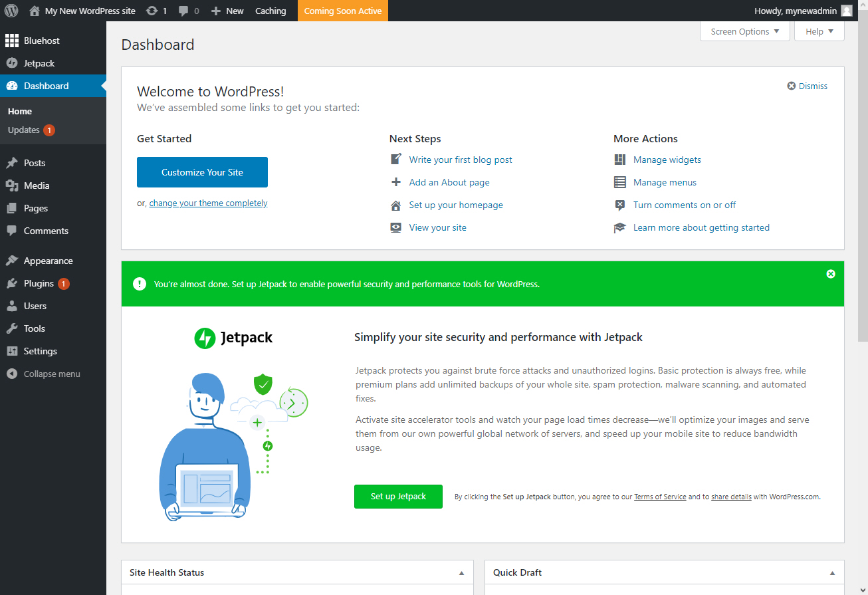Click the Jetpack icon in sidebar
868x595 pixels.
[x=12, y=63]
